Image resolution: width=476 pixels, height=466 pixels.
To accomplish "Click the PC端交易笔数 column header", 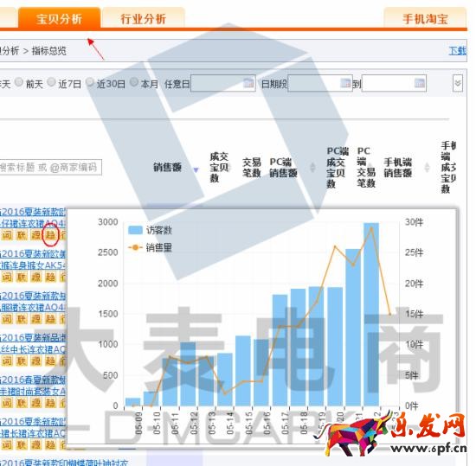I will point(366,168).
